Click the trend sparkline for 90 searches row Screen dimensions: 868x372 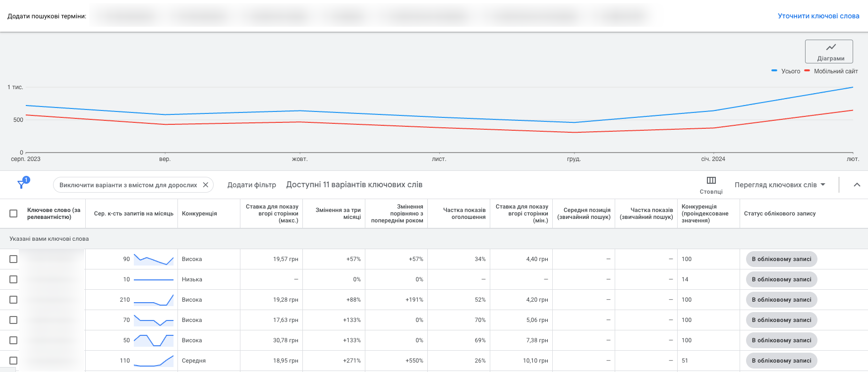tap(154, 259)
